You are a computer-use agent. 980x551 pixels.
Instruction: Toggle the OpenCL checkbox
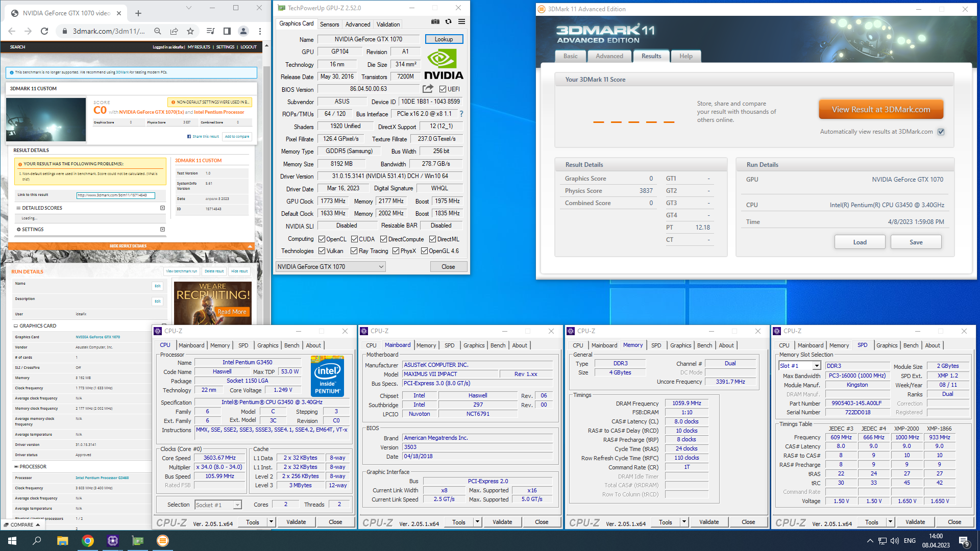click(x=322, y=239)
